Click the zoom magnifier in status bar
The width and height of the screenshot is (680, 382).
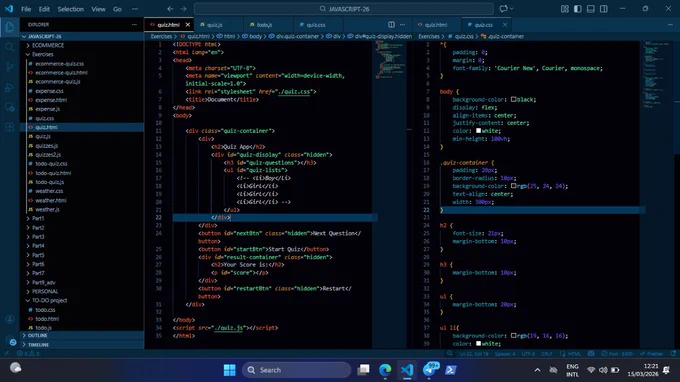(450, 354)
